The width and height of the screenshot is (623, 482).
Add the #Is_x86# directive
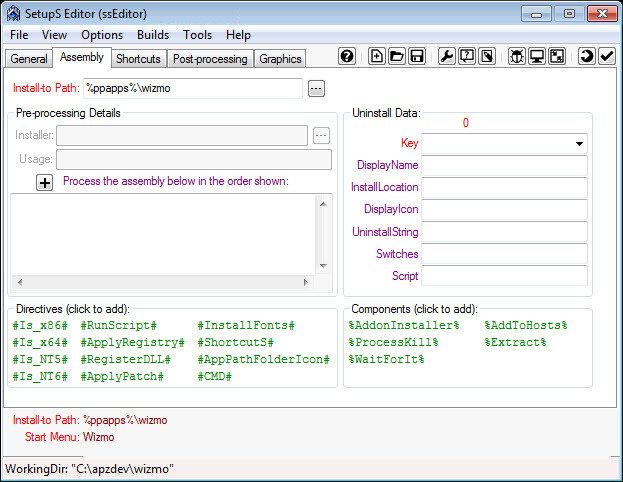point(40,325)
